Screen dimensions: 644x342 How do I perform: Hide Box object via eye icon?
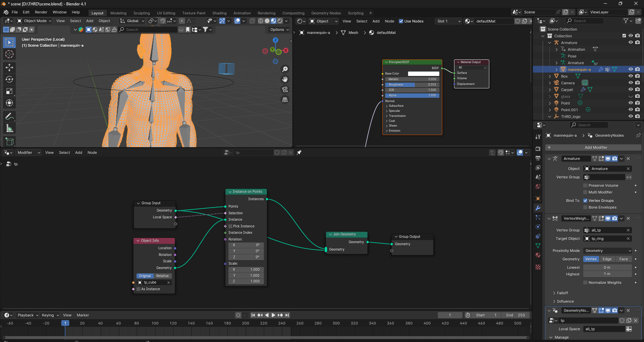[631, 76]
